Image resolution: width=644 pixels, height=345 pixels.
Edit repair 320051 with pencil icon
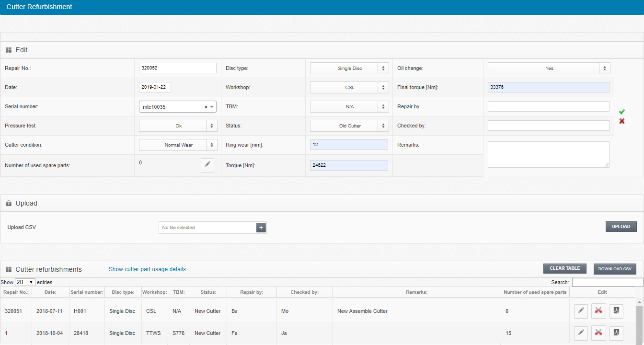[581, 311]
